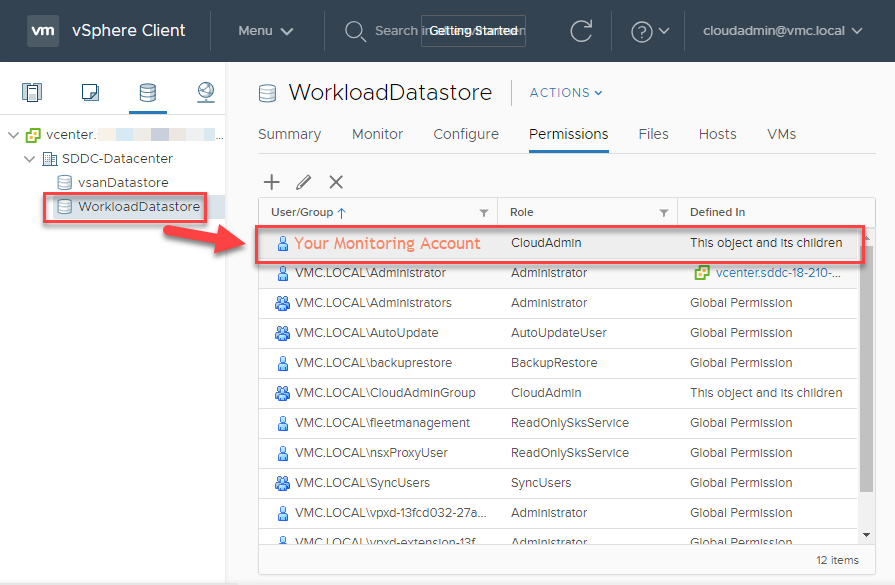
Task: Select the VMC.LOCAL\fleetmanagement row
Action: pyautogui.click(x=558, y=423)
